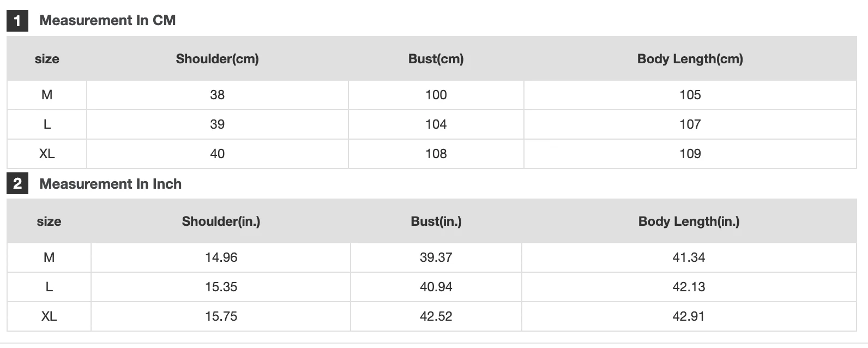Select the Measurement In CM heading
Screen dimensions: 868x348
tap(107, 21)
